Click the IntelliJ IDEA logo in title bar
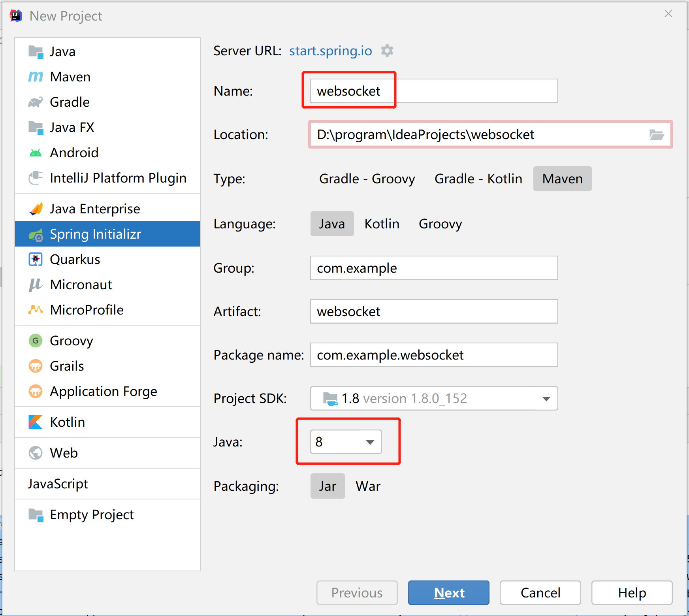 pyautogui.click(x=16, y=16)
